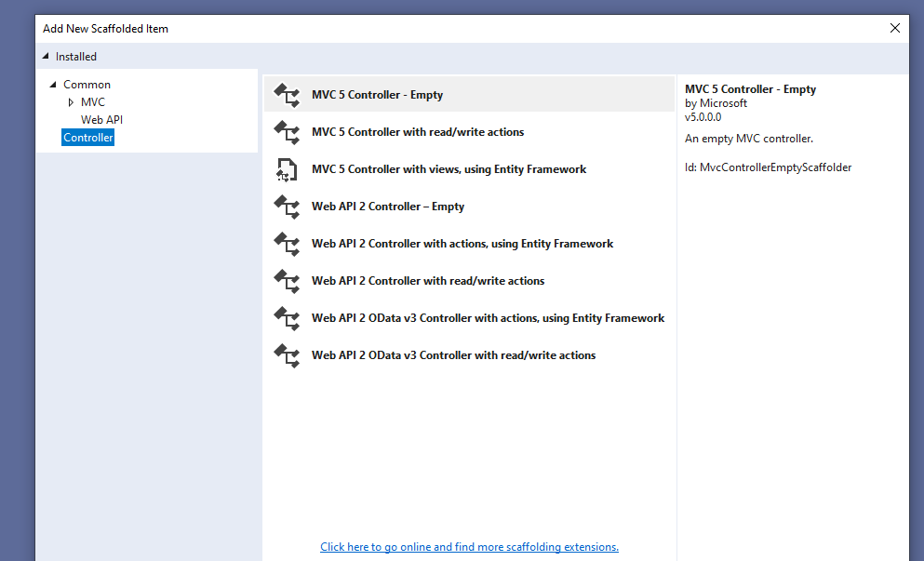Select Common in the tree

87,85
